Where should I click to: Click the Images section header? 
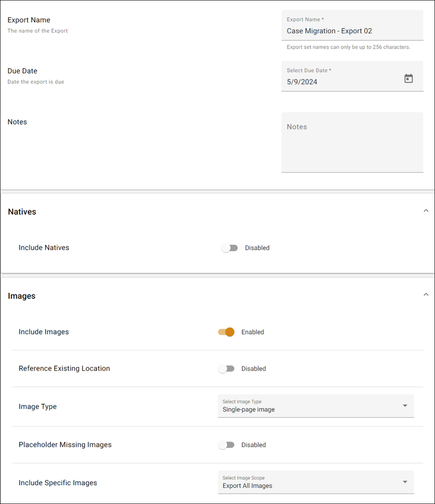pos(21,296)
